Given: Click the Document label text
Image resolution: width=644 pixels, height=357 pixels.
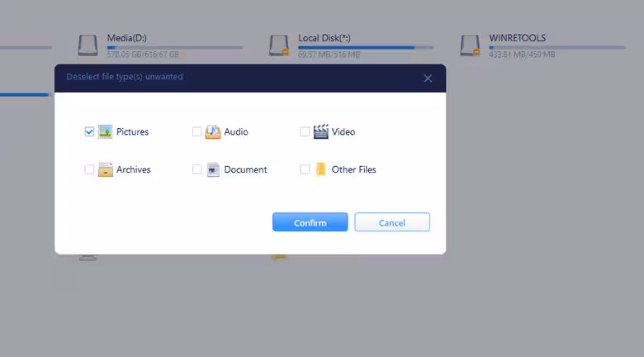Looking at the screenshot, I should click(245, 170).
